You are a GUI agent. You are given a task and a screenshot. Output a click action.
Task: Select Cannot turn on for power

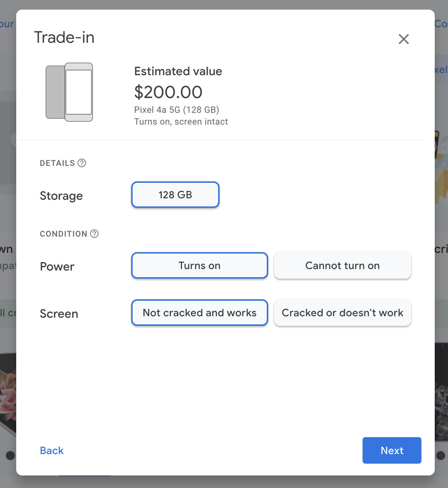click(x=342, y=265)
